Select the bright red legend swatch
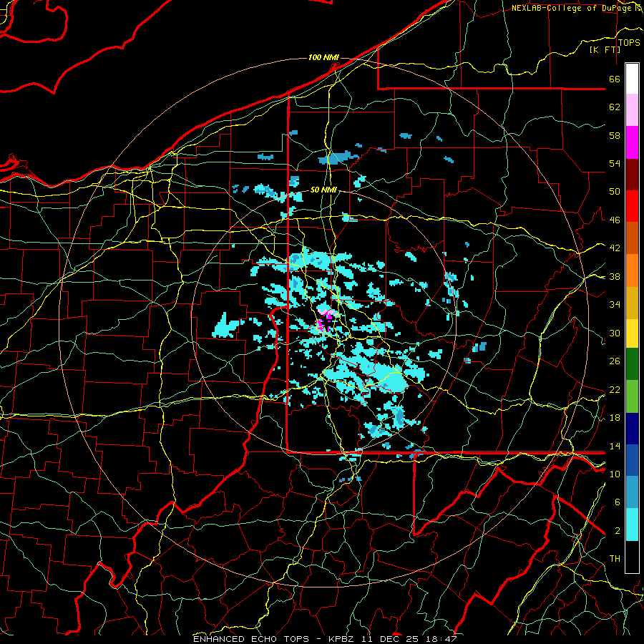 coord(632,206)
